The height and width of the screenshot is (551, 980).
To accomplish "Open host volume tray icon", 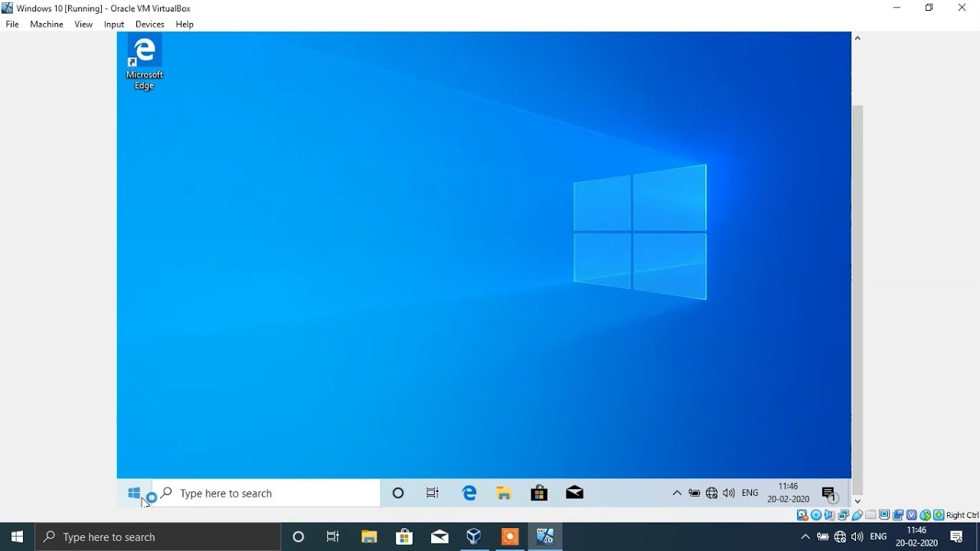I will coord(857,537).
